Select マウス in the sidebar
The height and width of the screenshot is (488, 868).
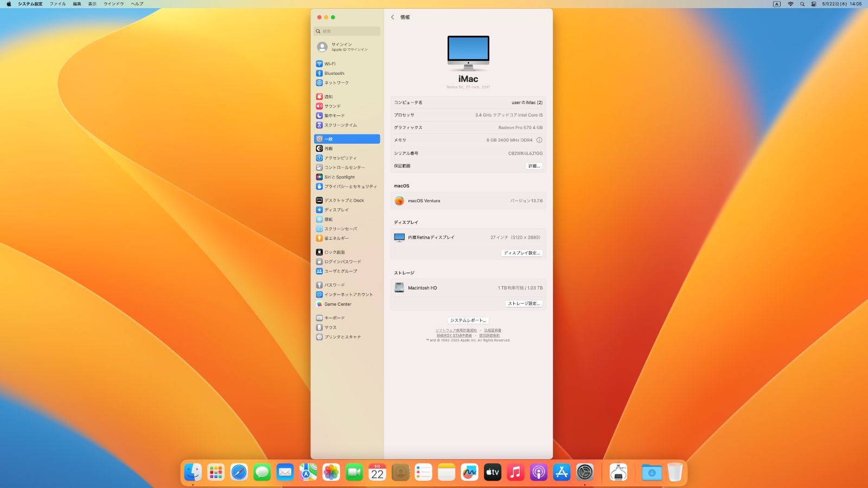pyautogui.click(x=347, y=327)
